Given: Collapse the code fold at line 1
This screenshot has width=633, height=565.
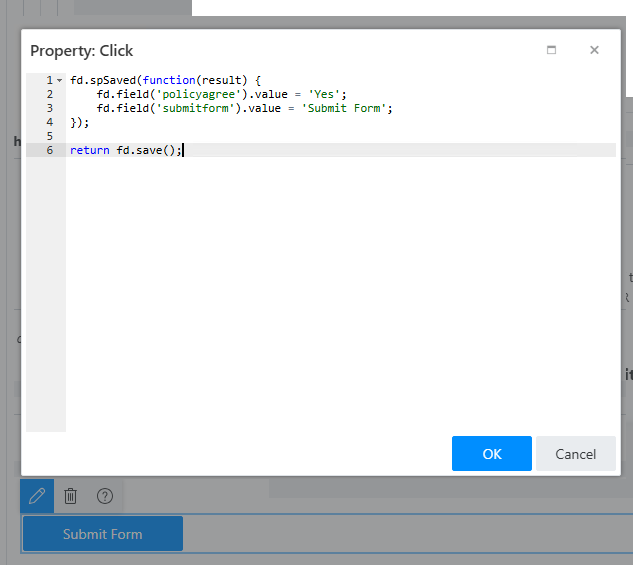Looking at the screenshot, I should (59, 80).
